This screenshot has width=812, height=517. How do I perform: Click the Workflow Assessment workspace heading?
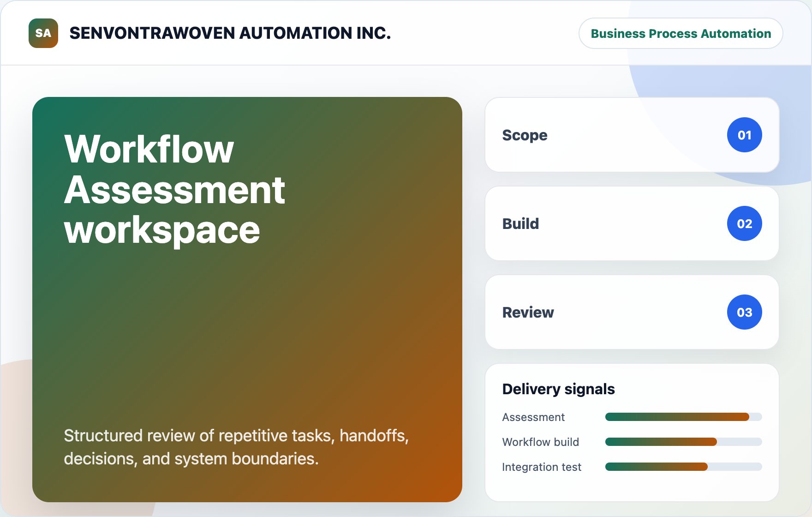(174, 189)
